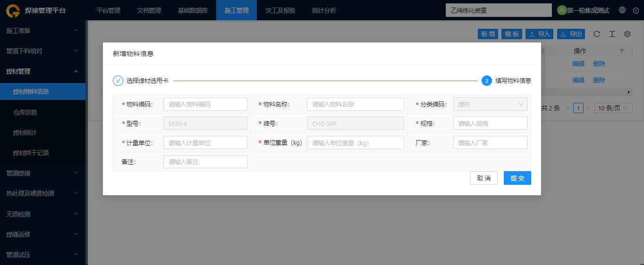Click the 牌号 field showing CHG-56R
The height and width of the screenshot is (265, 644).
coord(356,124)
